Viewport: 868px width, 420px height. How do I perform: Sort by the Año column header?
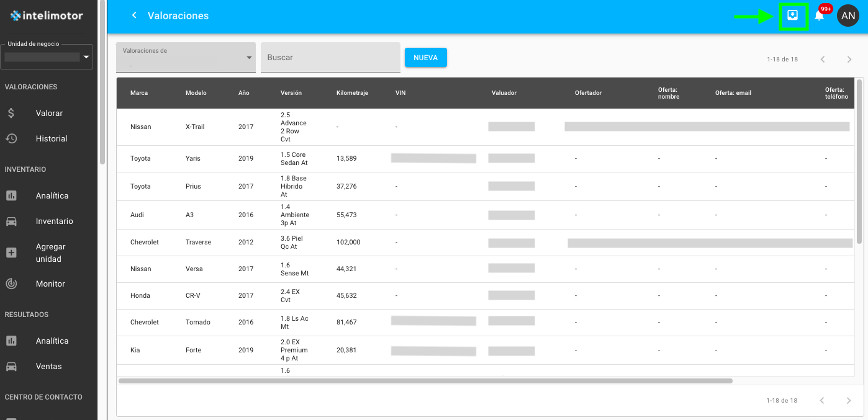pyautogui.click(x=243, y=93)
